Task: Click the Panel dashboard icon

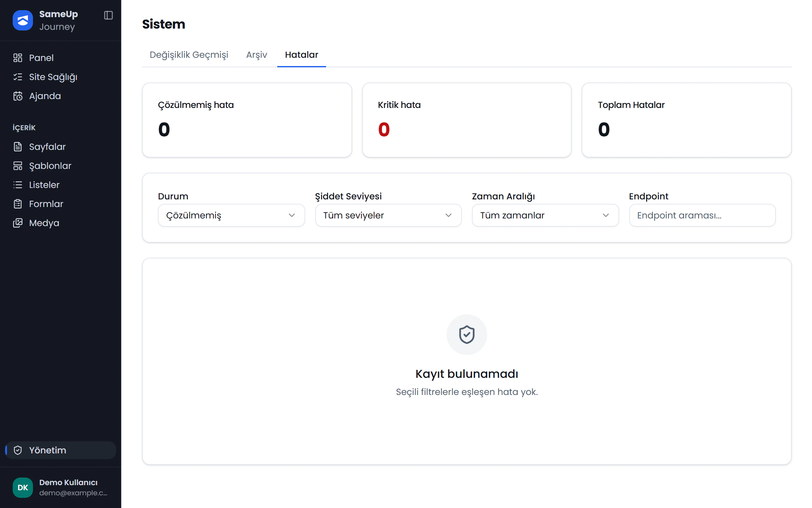Action: (18, 58)
